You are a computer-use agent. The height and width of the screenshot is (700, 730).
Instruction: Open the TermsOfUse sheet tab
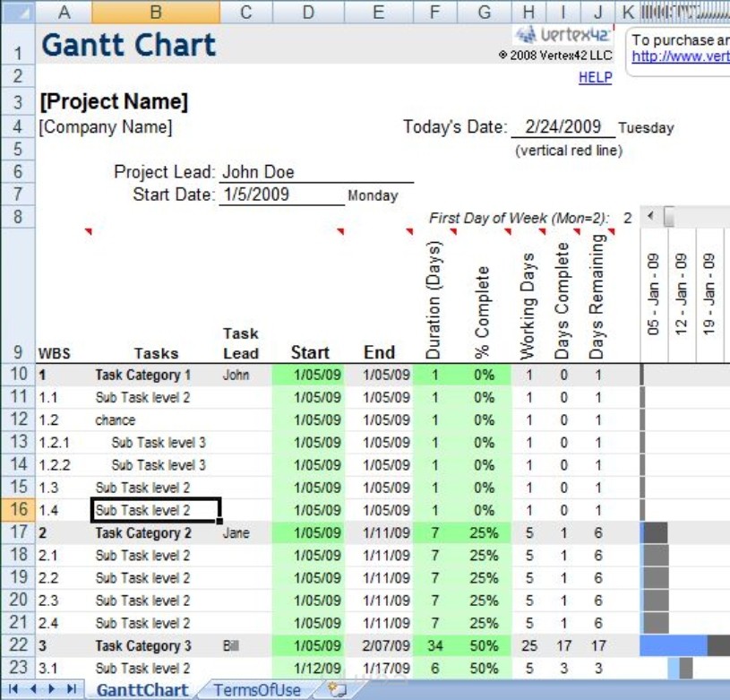tap(257, 690)
